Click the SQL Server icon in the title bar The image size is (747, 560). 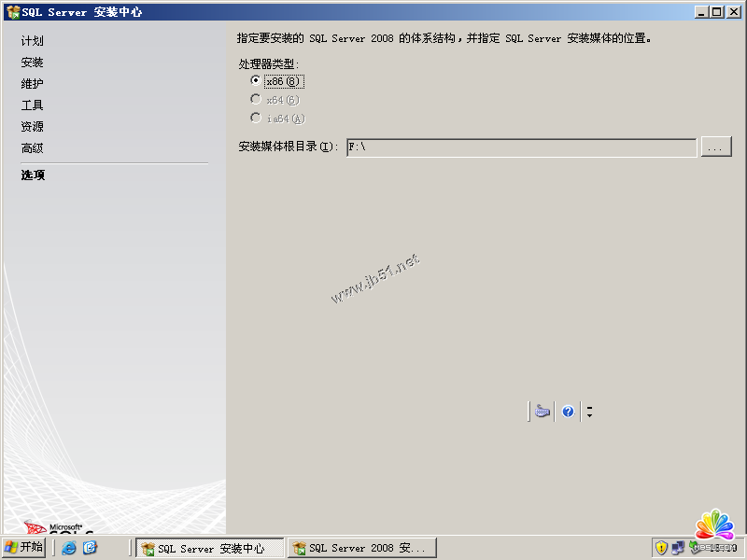pyautogui.click(x=12, y=12)
